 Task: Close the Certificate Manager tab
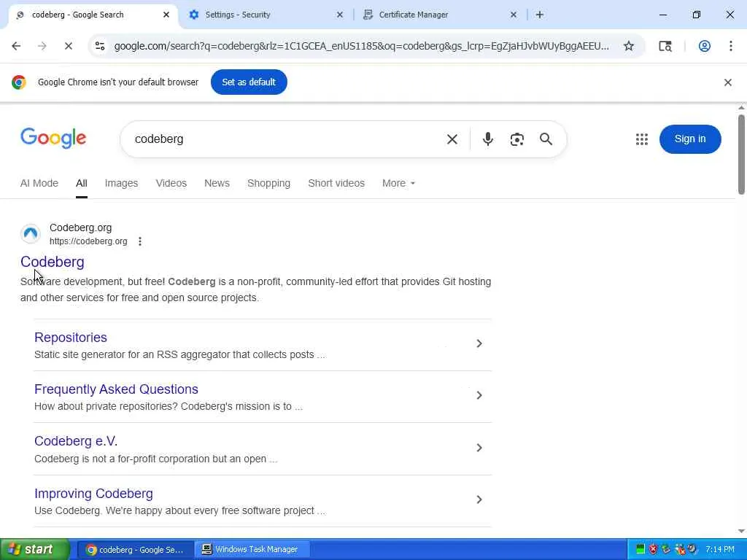513,15
